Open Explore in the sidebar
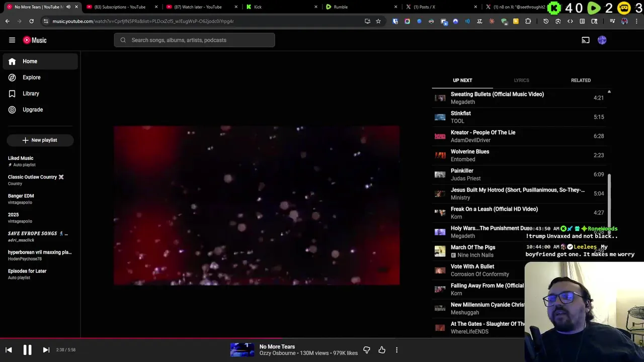644x362 pixels. click(40, 77)
